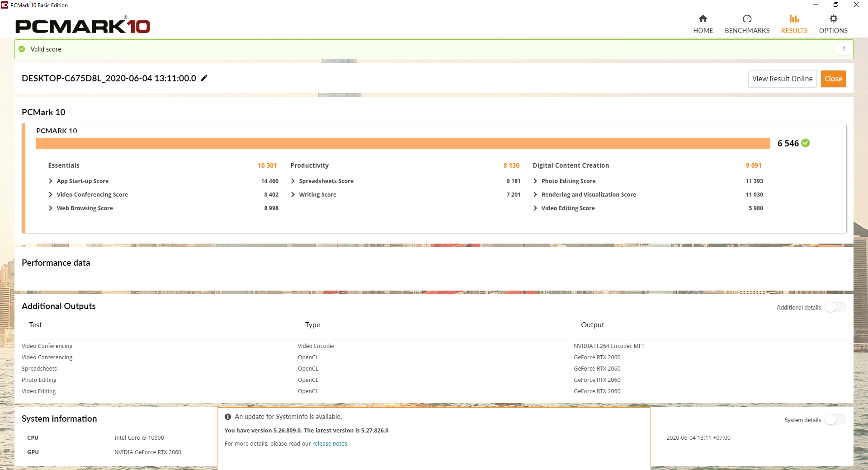Click the help question mark button

[x=844, y=49]
